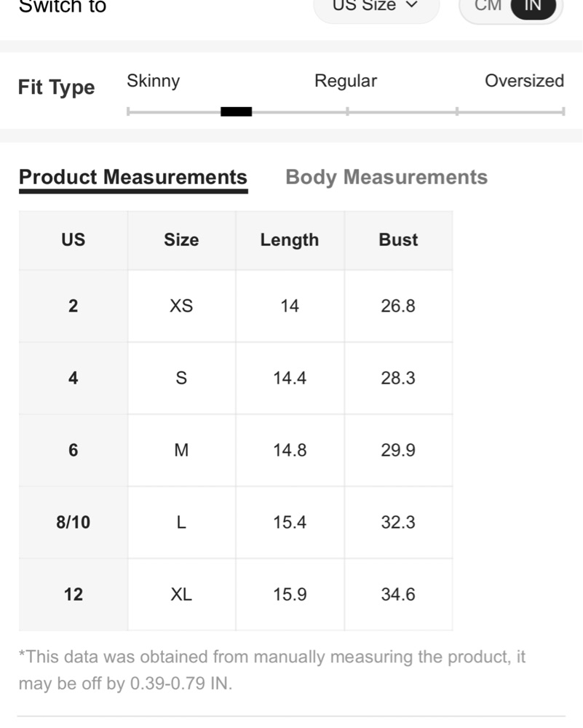Click the US Size chevron arrow
This screenshot has height=728, width=583.
[412, 5]
